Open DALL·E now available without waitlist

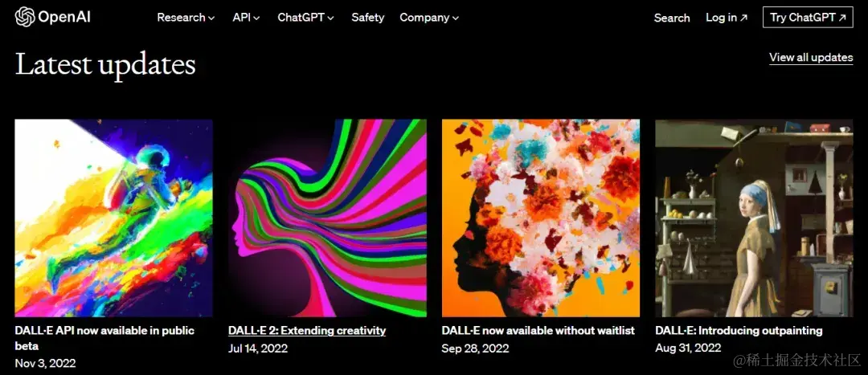(x=538, y=331)
